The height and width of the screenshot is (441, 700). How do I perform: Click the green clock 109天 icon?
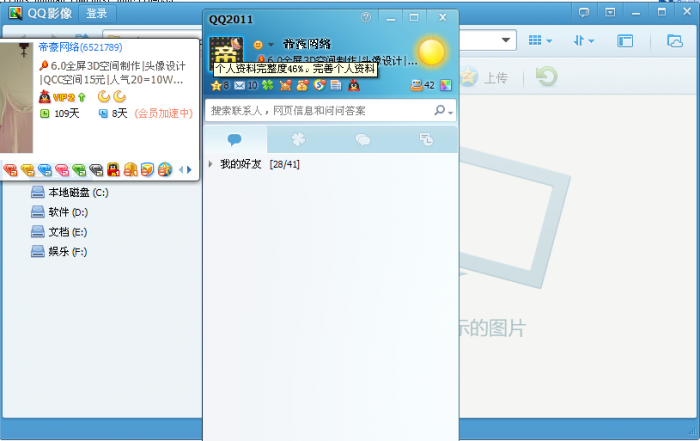(x=45, y=113)
